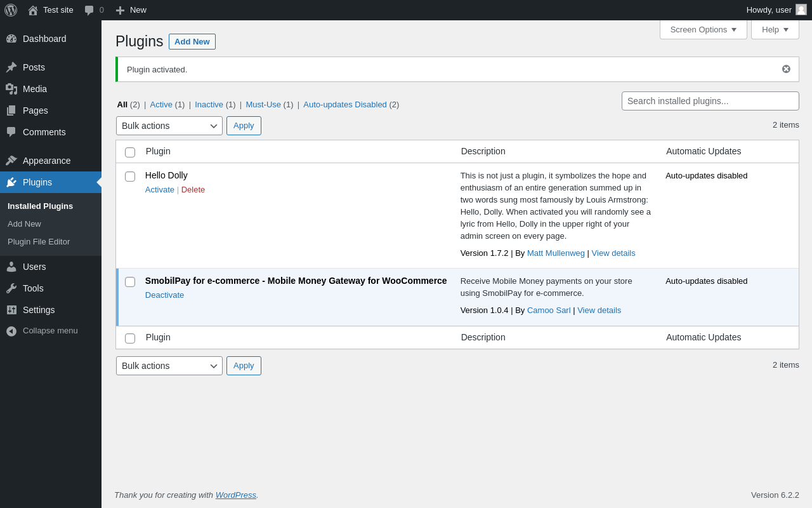The image size is (812, 508).
Task: Expand the Screen Options panel
Action: click(x=703, y=29)
